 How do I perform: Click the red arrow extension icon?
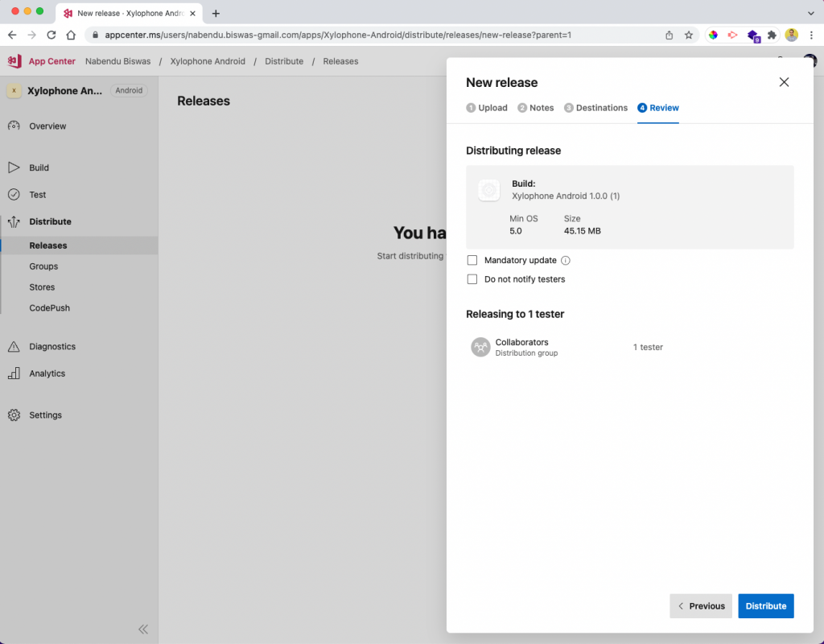[x=732, y=35]
